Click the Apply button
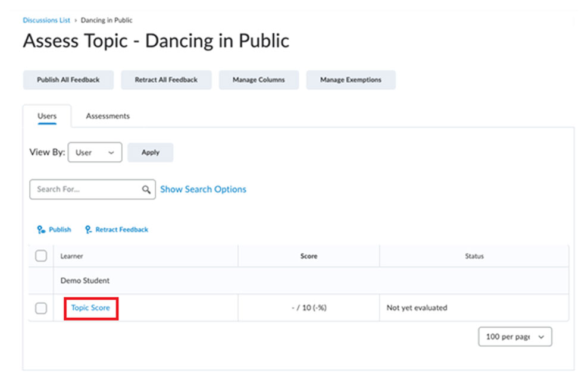This screenshot has height=386, width=588. point(151,152)
